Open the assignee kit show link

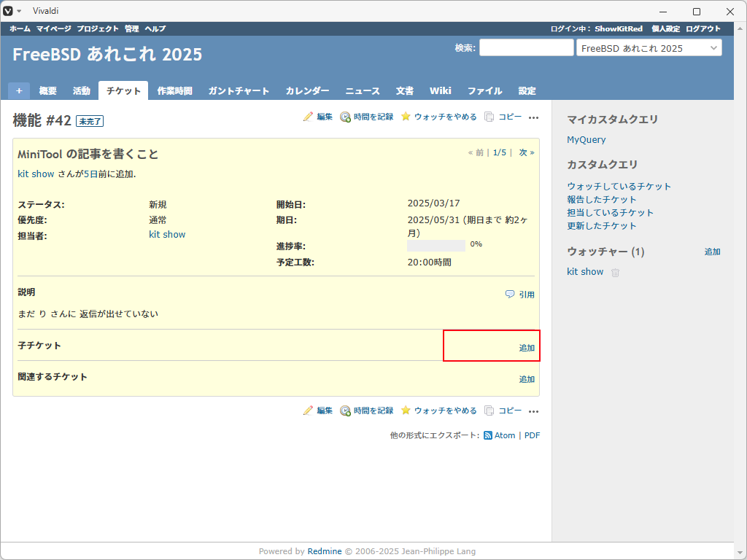point(167,234)
